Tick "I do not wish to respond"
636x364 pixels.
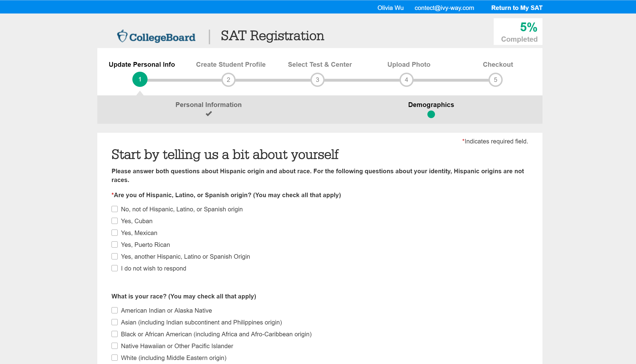click(115, 268)
